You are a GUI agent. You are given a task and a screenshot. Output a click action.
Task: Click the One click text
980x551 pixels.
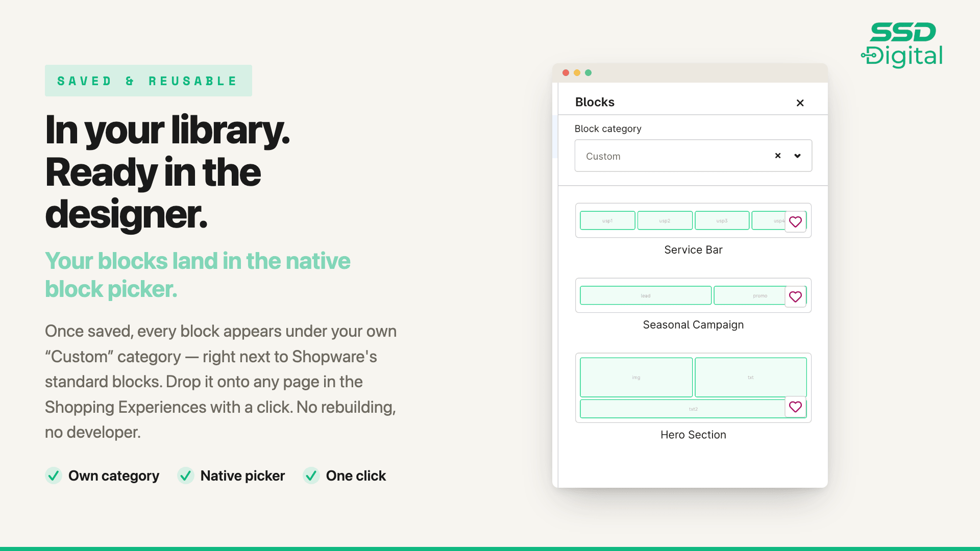tap(356, 476)
